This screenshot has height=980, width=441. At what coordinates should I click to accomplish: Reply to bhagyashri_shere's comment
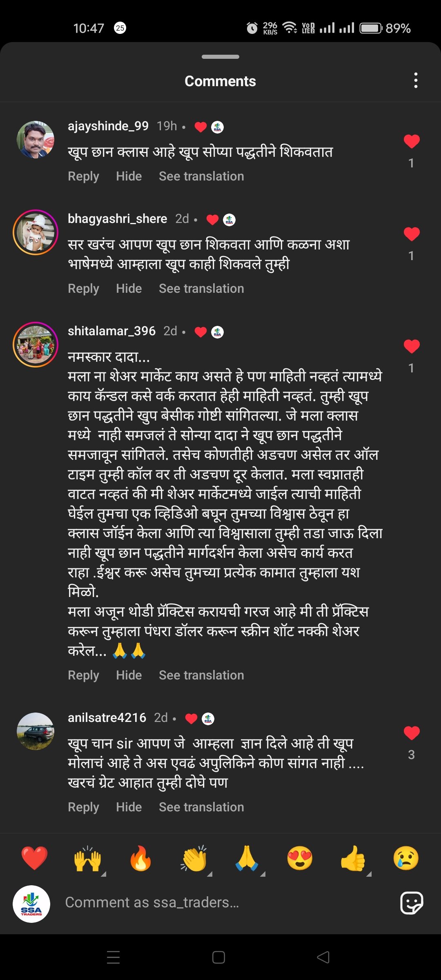coord(83,288)
